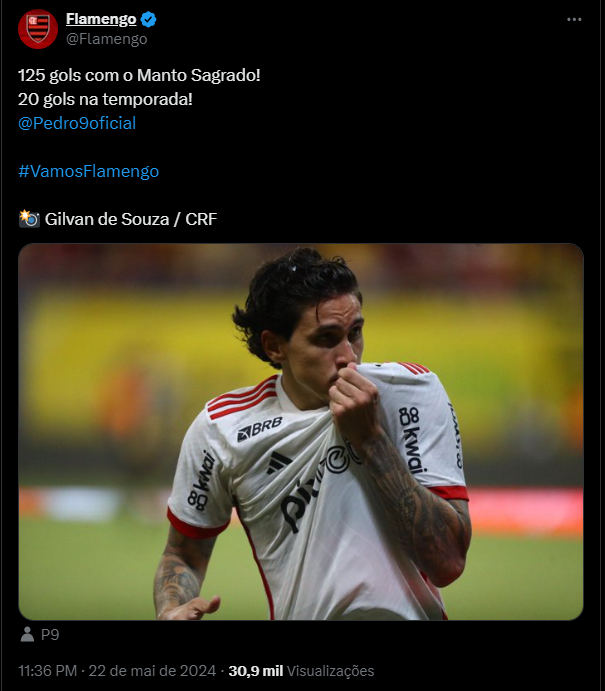The height and width of the screenshot is (691, 605).
Task: Open the P9 tagged user label
Action: pyautogui.click(x=50, y=635)
